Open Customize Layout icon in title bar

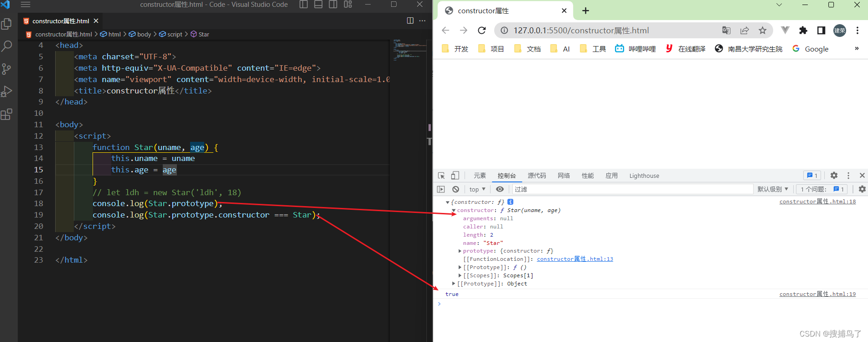click(x=348, y=5)
